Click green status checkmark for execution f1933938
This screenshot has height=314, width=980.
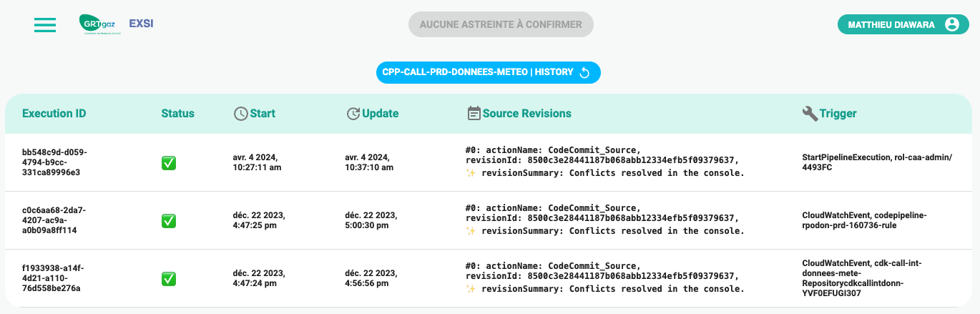pyautogui.click(x=169, y=279)
